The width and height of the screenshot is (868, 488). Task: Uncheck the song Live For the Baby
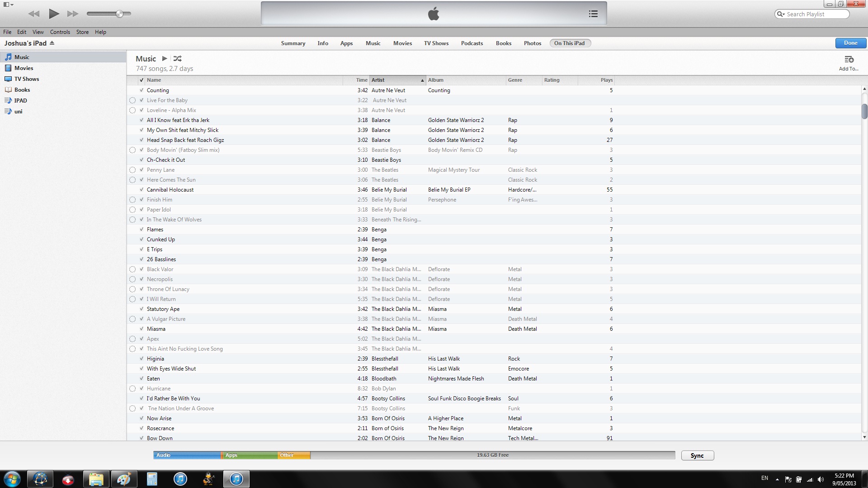click(142, 100)
